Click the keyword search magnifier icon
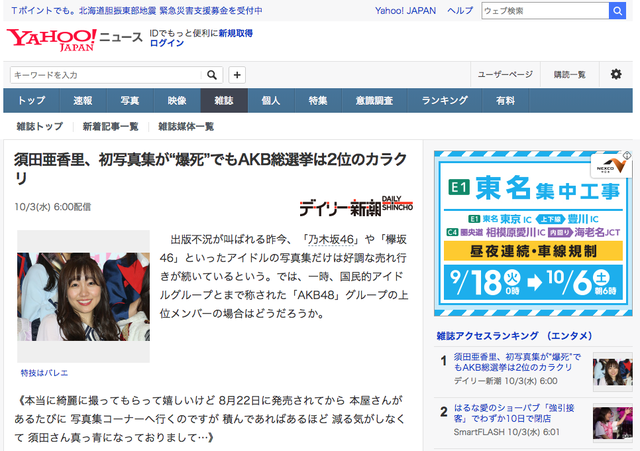The height and width of the screenshot is (451, 640). (212, 75)
